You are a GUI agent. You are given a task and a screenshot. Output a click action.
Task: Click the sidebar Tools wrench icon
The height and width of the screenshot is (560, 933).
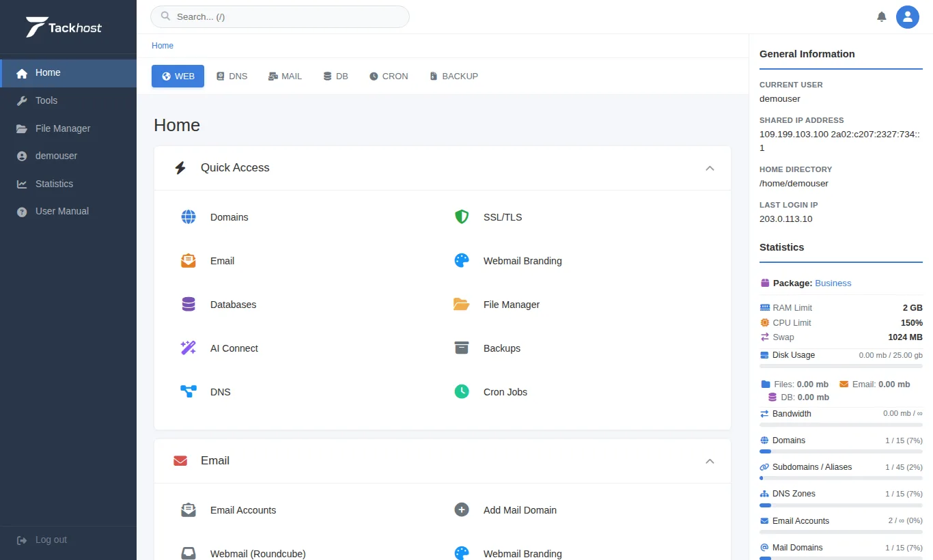click(x=22, y=100)
